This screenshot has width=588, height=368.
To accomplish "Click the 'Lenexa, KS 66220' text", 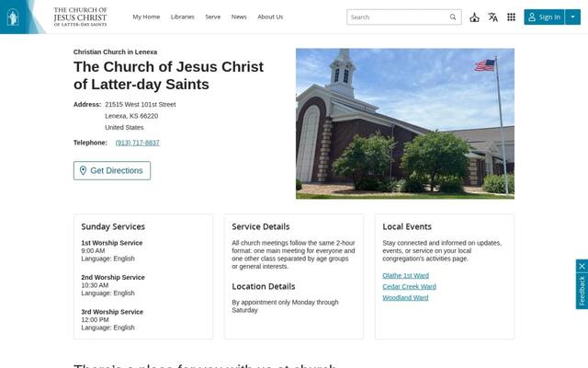I will pyautogui.click(x=131, y=116).
